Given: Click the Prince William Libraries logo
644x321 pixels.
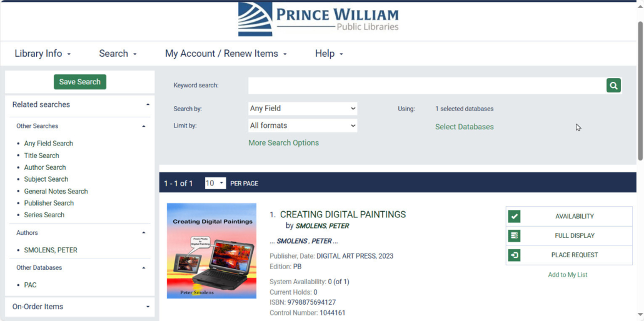Looking at the screenshot, I should click(318, 19).
